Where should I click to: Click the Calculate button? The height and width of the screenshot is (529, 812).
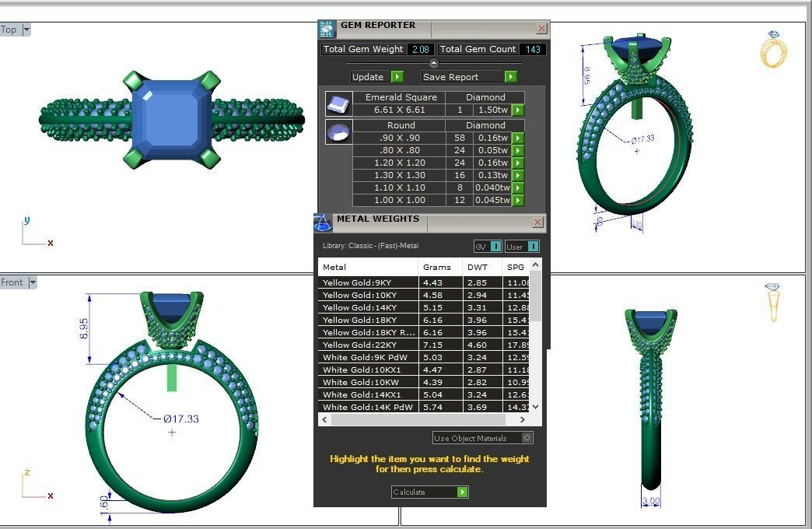[x=430, y=492]
